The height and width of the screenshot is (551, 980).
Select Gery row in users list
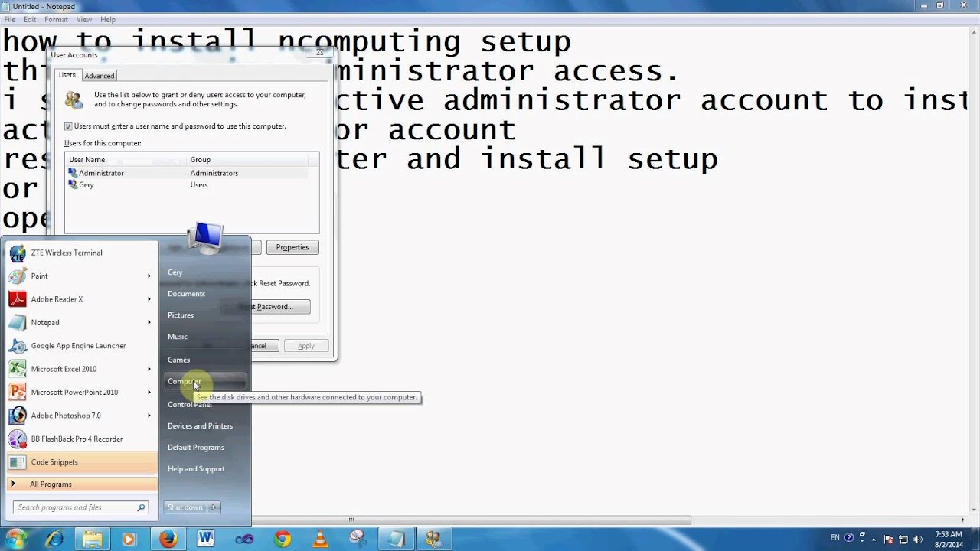[x=187, y=185]
